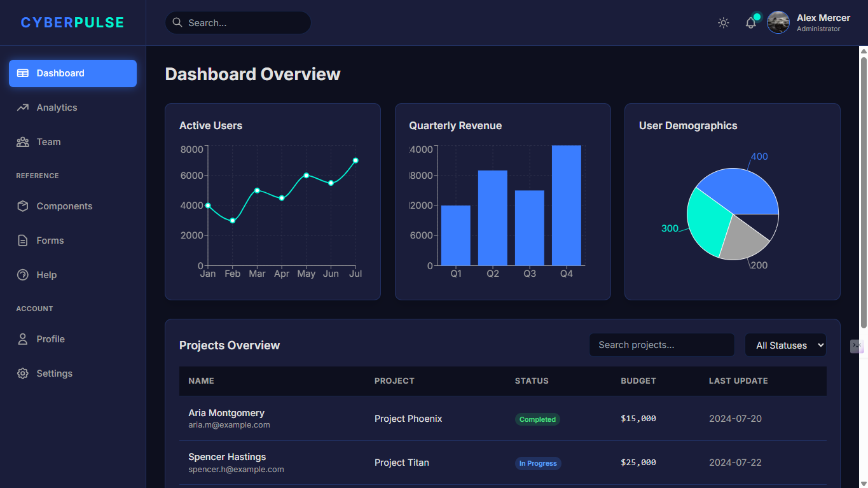868x488 pixels.
Task: Click the Components cube icon
Action: pos(23,206)
